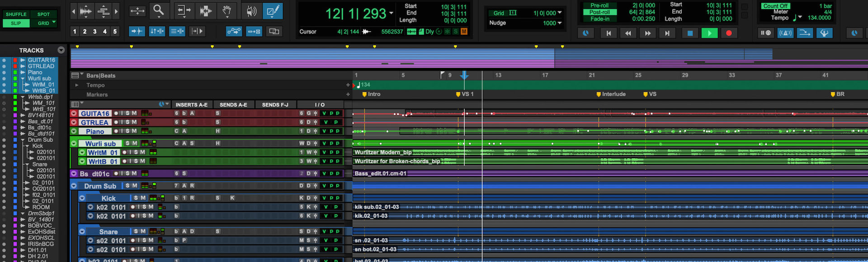Stop playback with the Stop button
The width and height of the screenshot is (868, 262).
pyautogui.click(x=690, y=33)
